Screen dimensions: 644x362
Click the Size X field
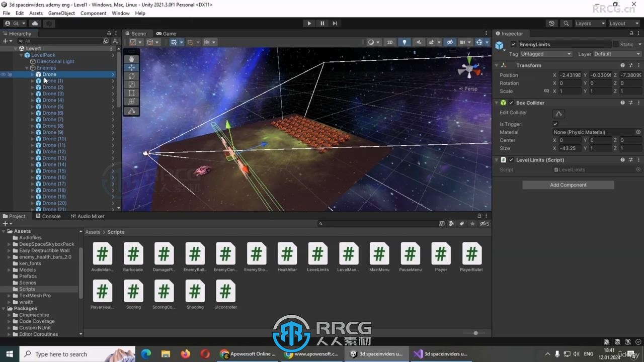pyautogui.click(x=570, y=149)
